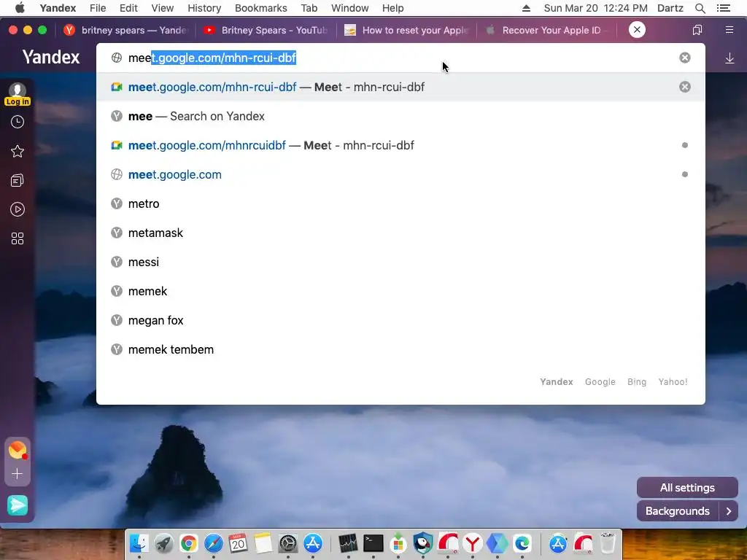Choose the 'megan fox' search suggestion
Image resolution: width=747 pixels, height=560 pixels.
[x=400, y=321]
